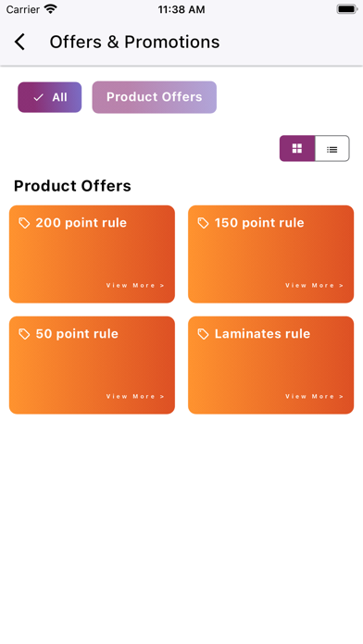Select the Product Offers filter chip
Image resolution: width=363 pixels, height=644 pixels.
click(x=154, y=97)
